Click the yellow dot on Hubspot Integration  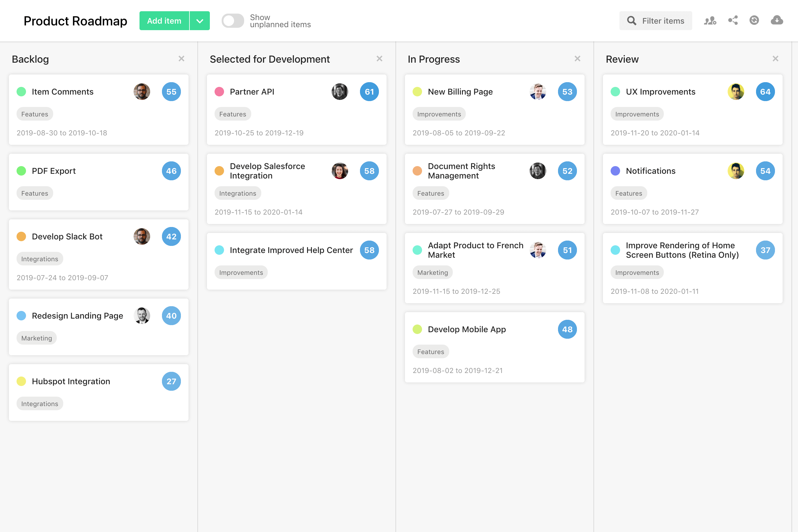tap(21, 381)
